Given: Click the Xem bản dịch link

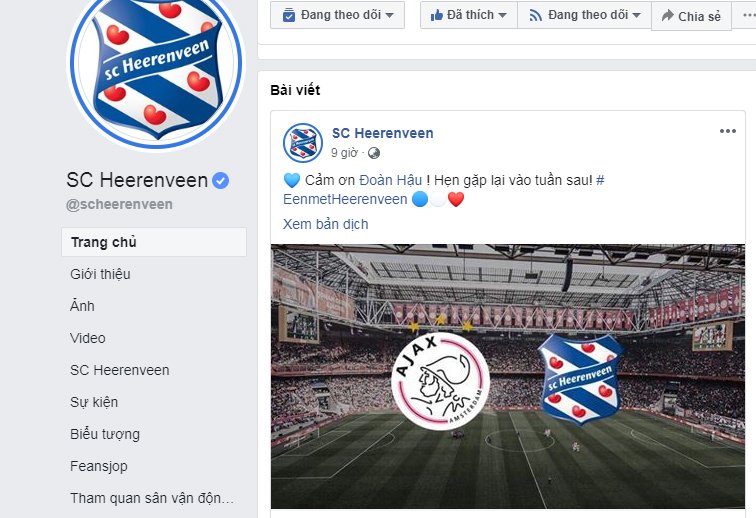Looking at the screenshot, I should coord(325,224).
